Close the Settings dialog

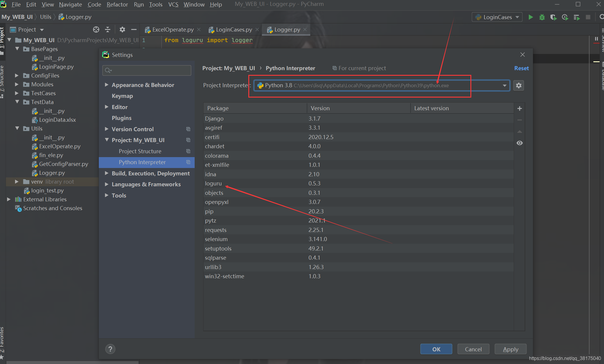point(523,55)
